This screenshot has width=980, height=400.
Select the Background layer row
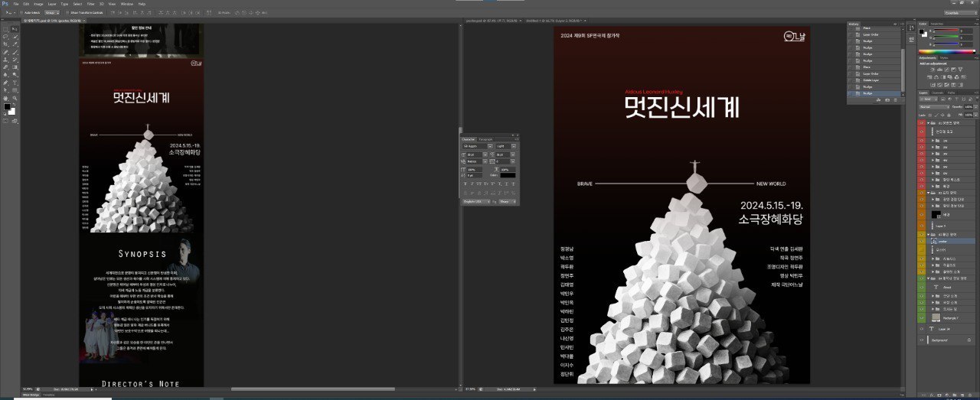949,339
